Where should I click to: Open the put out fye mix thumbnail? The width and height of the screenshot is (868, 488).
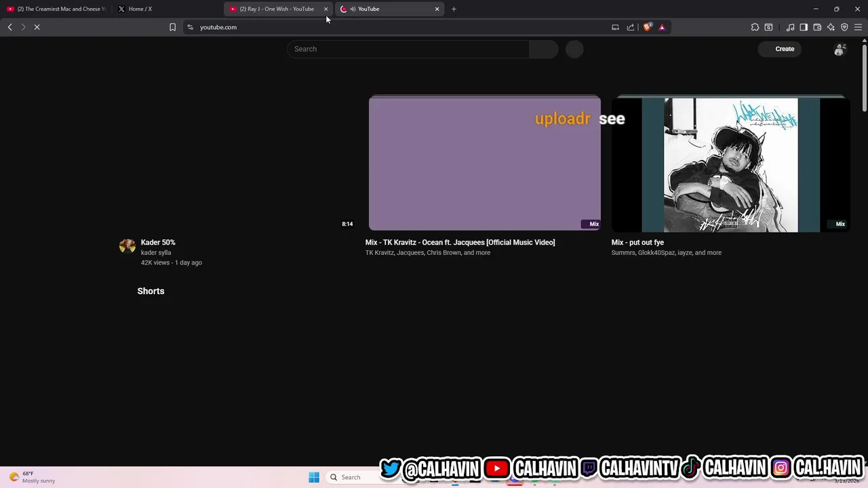click(x=730, y=165)
